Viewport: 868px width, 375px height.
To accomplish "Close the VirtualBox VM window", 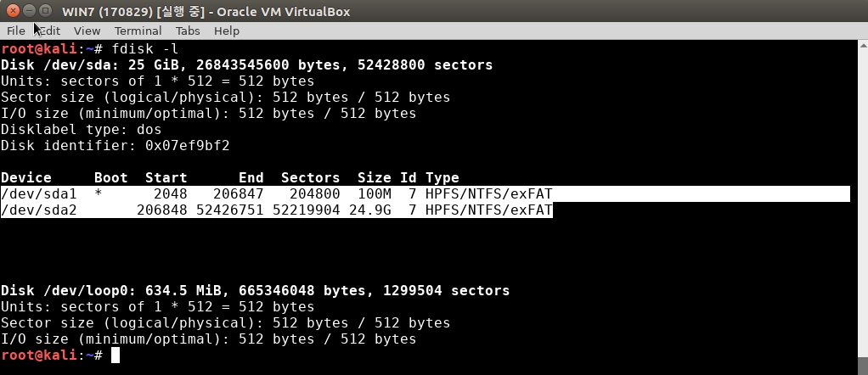I will pyautogui.click(x=12, y=11).
